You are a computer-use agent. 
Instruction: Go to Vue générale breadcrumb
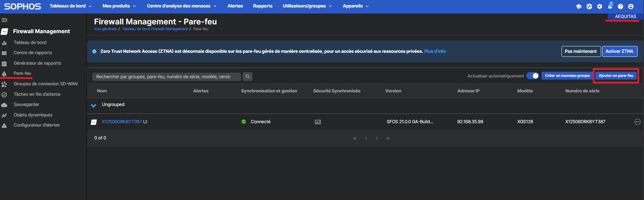[x=105, y=29]
